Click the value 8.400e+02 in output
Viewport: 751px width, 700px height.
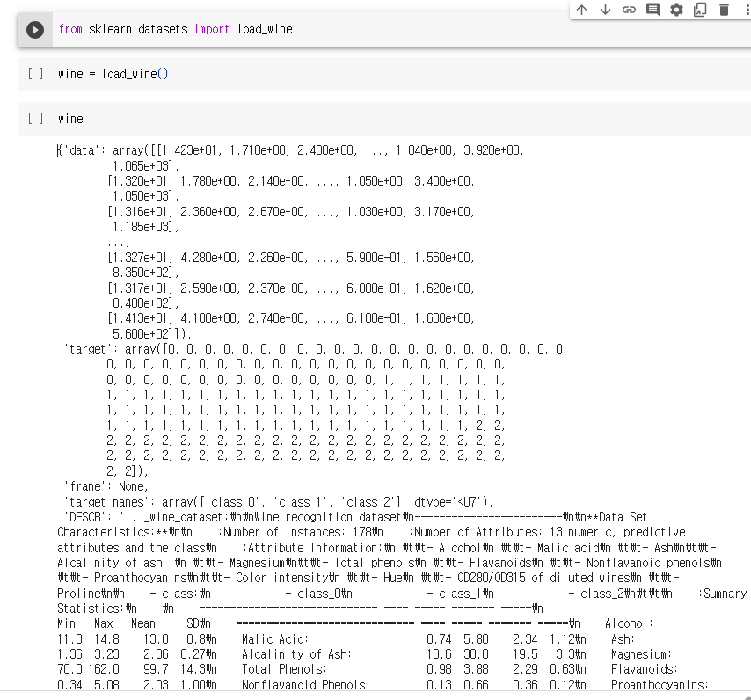(142, 303)
